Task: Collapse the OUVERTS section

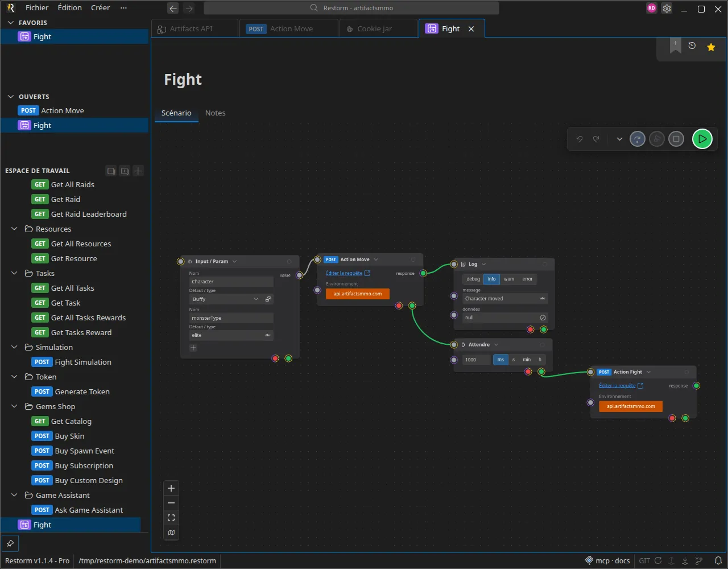Action: point(11,97)
